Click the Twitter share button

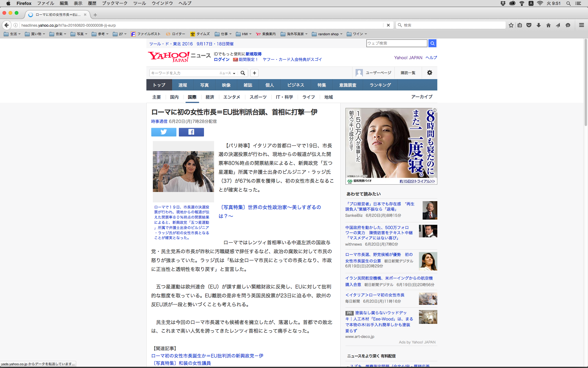pyautogui.click(x=164, y=132)
